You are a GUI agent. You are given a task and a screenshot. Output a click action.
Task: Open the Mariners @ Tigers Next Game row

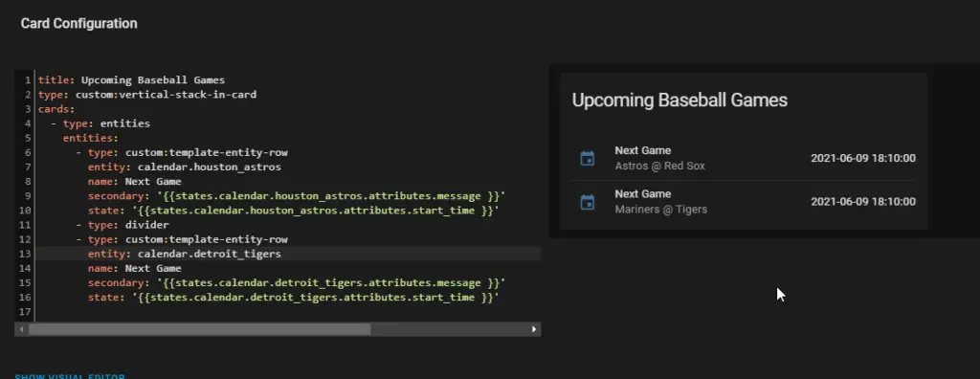pos(743,201)
